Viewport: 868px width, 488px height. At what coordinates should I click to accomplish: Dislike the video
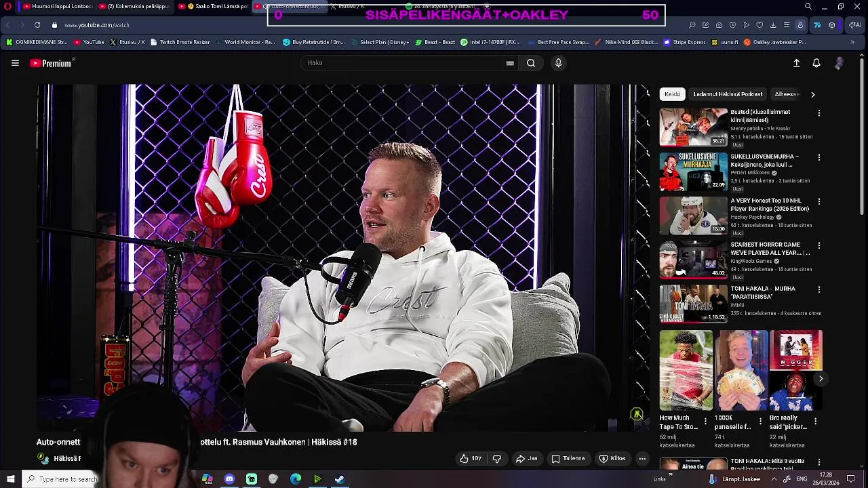click(x=497, y=459)
